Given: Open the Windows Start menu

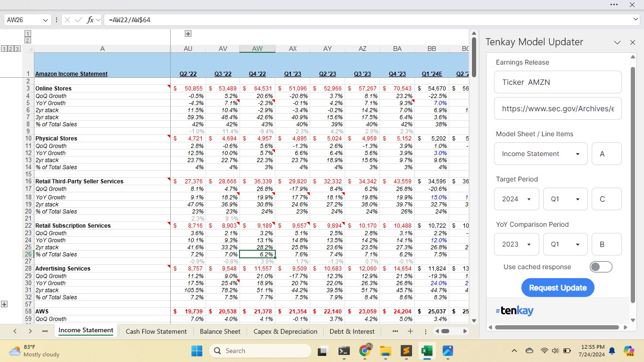Looking at the screenshot, I should (196, 351).
